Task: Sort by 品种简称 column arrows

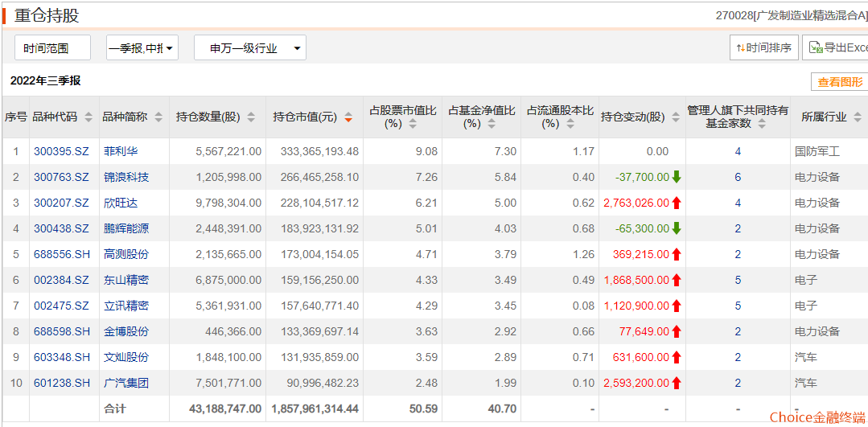Action: click(x=158, y=117)
